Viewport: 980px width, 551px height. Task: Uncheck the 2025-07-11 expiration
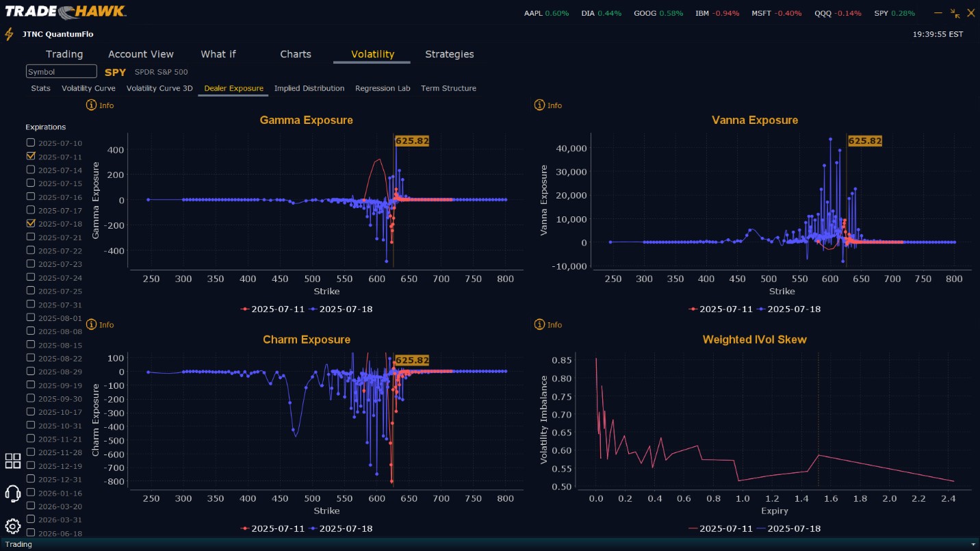(x=31, y=156)
